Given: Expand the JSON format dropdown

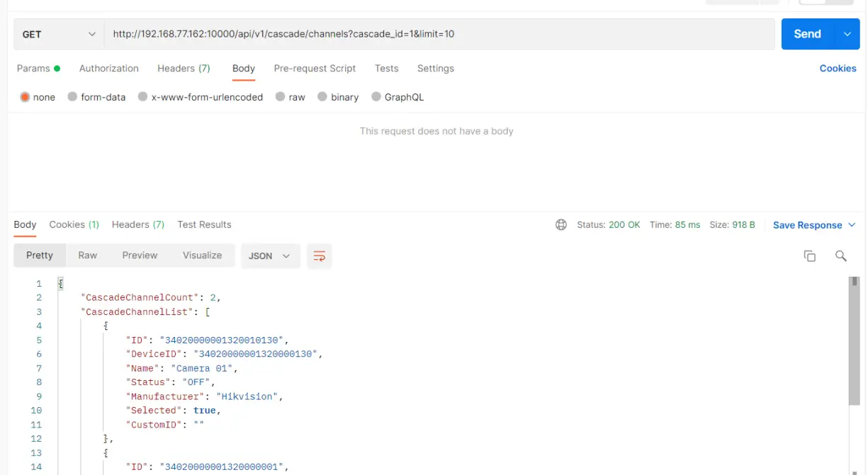Looking at the screenshot, I should [x=271, y=256].
